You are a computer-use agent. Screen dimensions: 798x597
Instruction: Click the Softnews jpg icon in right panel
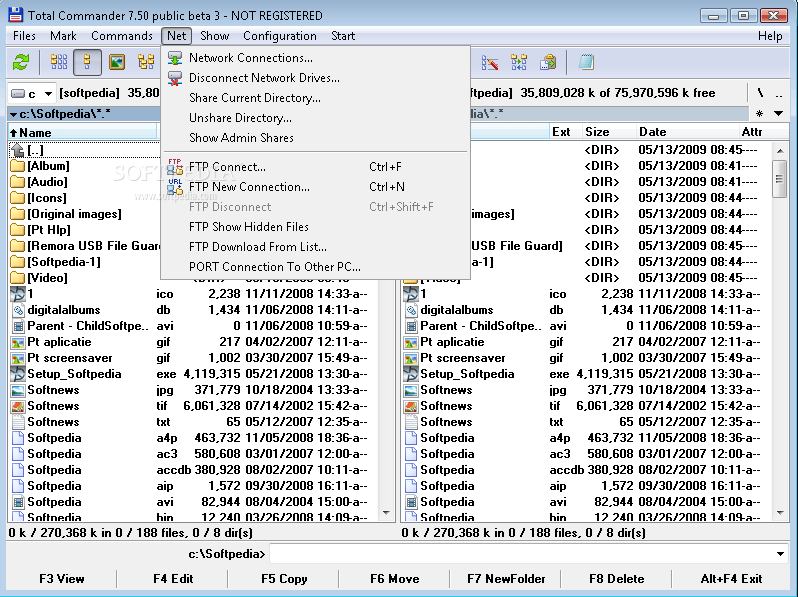click(x=411, y=390)
